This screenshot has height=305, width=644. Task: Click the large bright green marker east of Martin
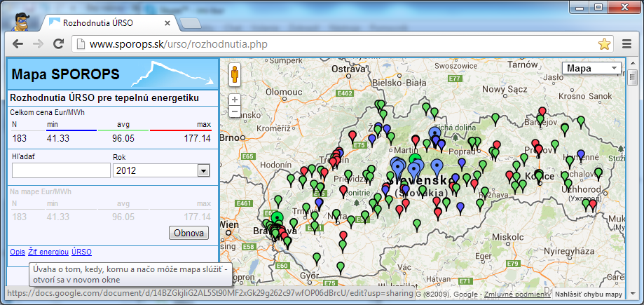416,158
